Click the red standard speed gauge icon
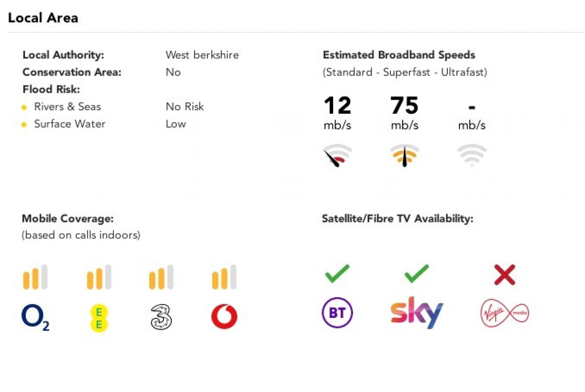 pyautogui.click(x=337, y=155)
